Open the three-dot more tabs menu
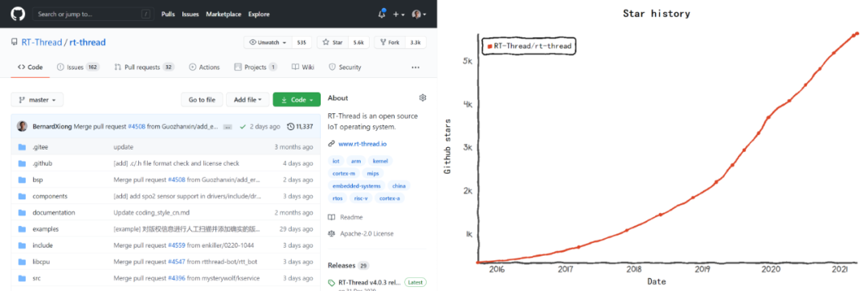868x291 pixels. [416, 68]
